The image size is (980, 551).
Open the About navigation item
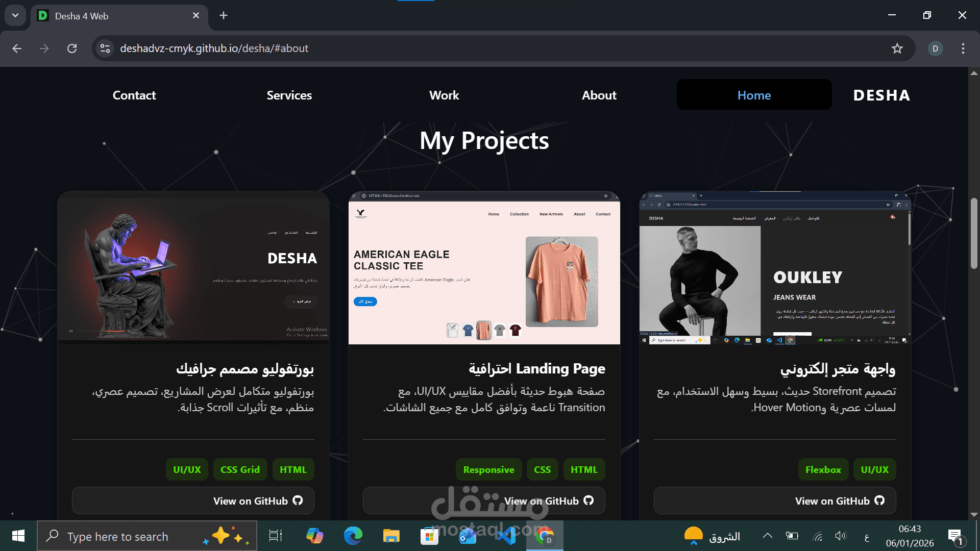[x=599, y=95]
